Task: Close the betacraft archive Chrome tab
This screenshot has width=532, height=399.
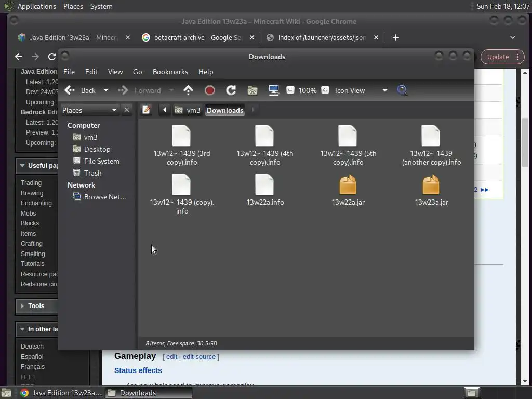Action: (252, 37)
